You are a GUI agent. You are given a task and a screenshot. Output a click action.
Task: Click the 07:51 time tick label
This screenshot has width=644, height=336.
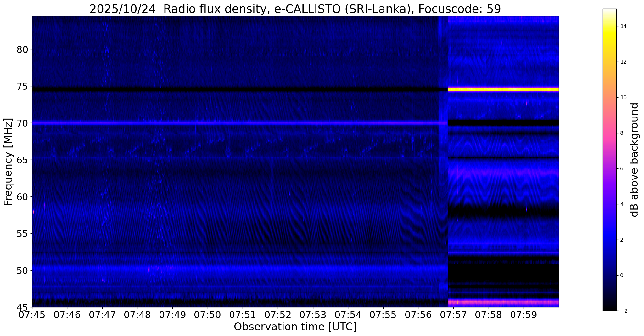[x=243, y=315]
